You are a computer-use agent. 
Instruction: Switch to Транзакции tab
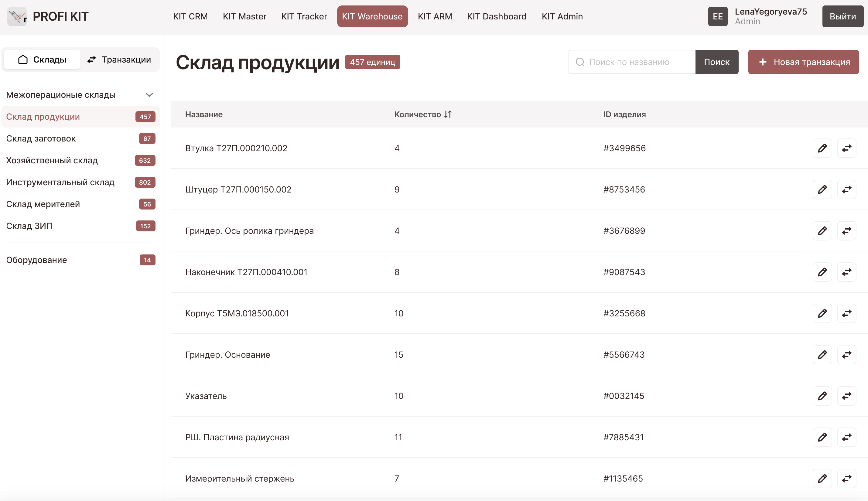119,60
